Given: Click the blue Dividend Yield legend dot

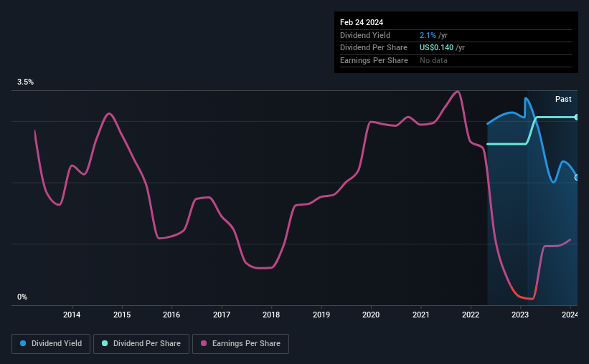Looking at the screenshot, I should tap(23, 343).
